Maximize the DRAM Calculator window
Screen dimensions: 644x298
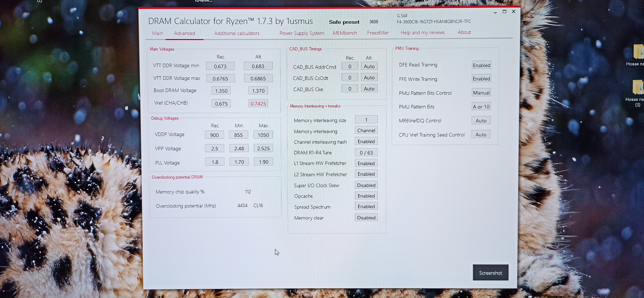coord(504,12)
